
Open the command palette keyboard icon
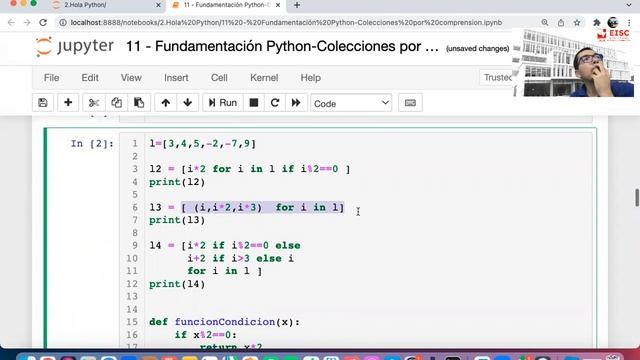pos(410,103)
